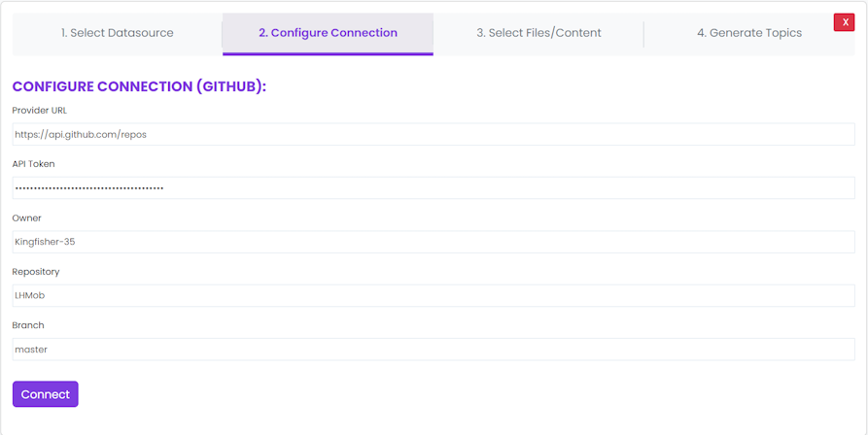Click the api.github.com/repos URL text
This screenshot has height=435, width=868.
point(81,134)
